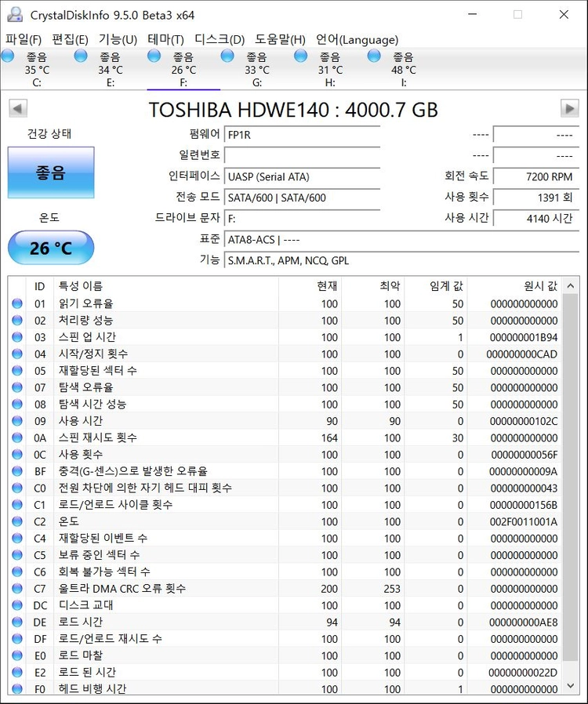Image resolution: width=588 pixels, height=704 pixels.
Task: Click scrollbar down arrow in attribute list
Action: coord(570,686)
